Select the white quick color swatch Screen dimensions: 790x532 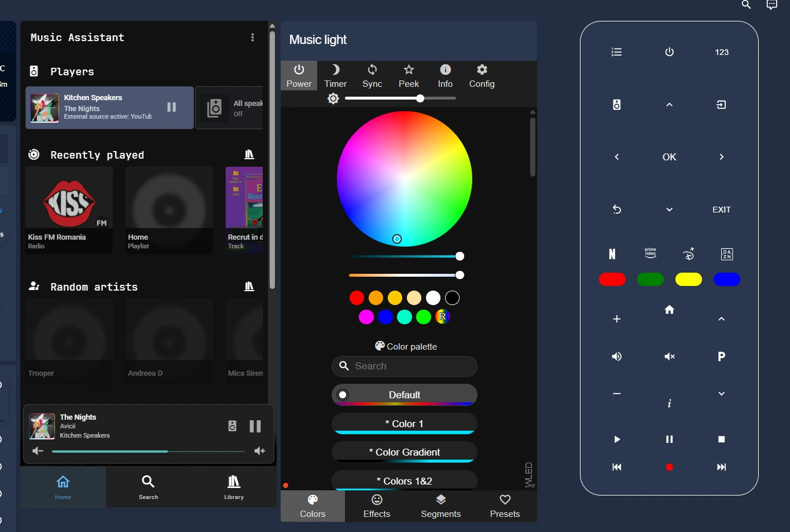(x=433, y=298)
